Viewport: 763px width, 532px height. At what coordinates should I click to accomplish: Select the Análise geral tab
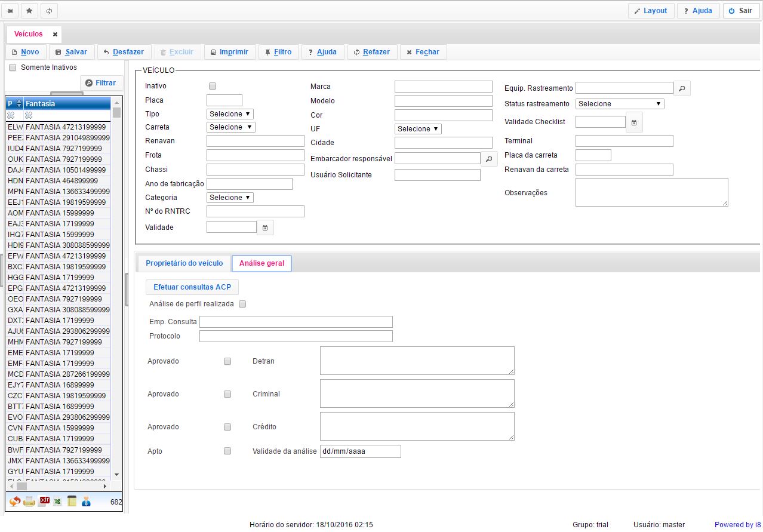click(x=261, y=263)
